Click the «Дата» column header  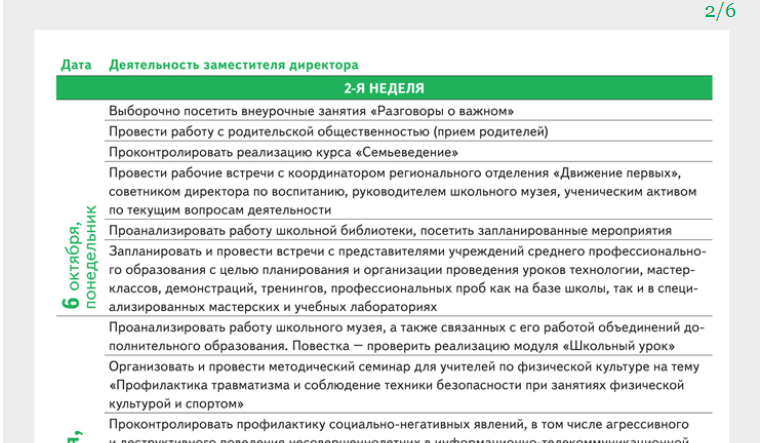pos(76,65)
